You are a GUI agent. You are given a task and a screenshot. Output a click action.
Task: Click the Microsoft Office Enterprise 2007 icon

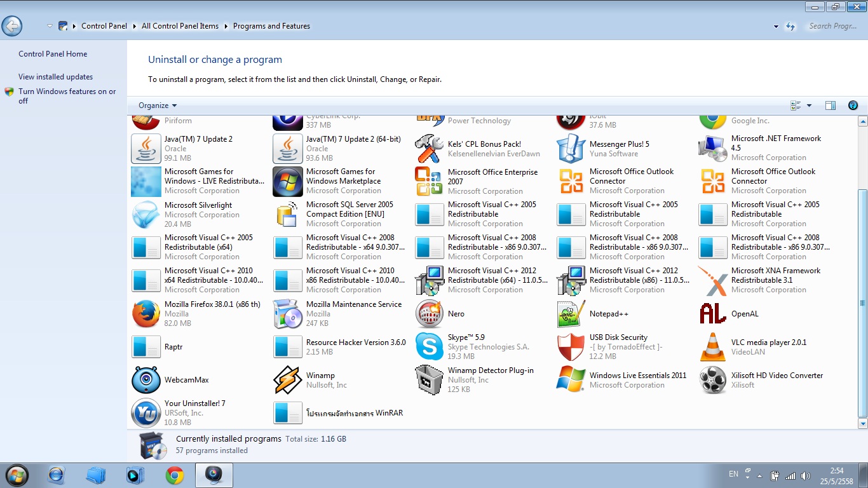click(x=430, y=182)
